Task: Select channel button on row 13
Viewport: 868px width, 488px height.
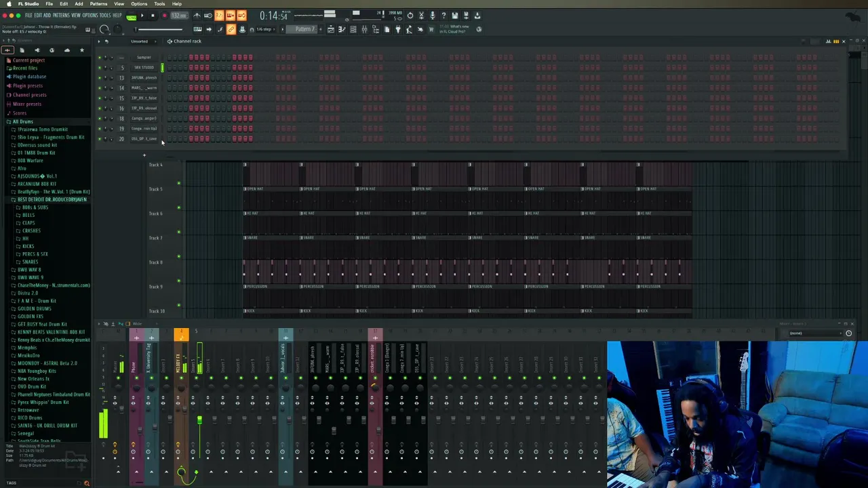Action: coord(144,78)
